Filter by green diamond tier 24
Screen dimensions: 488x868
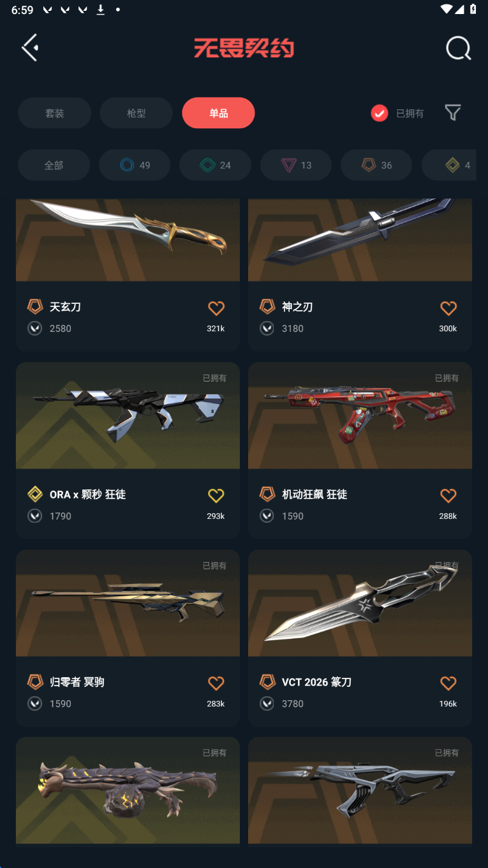215,165
